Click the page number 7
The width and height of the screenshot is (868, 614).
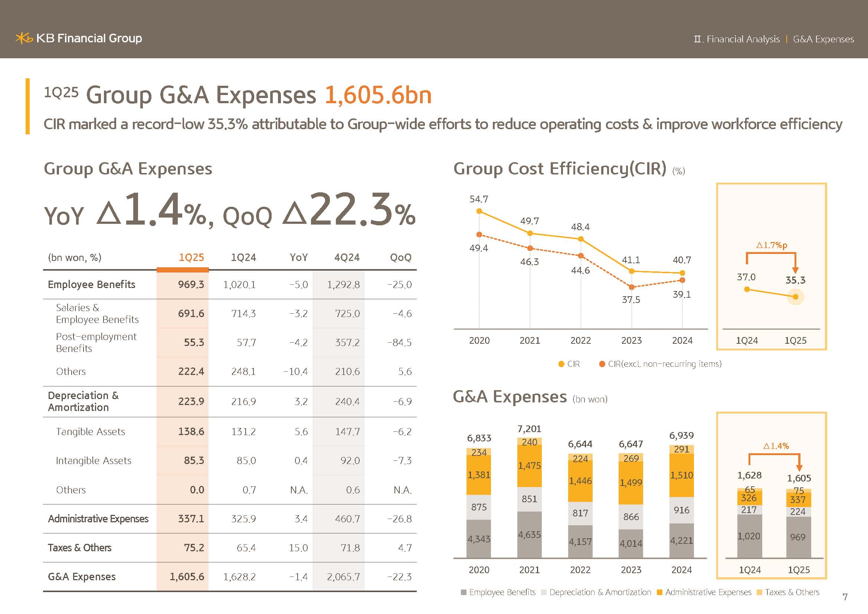point(845,597)
